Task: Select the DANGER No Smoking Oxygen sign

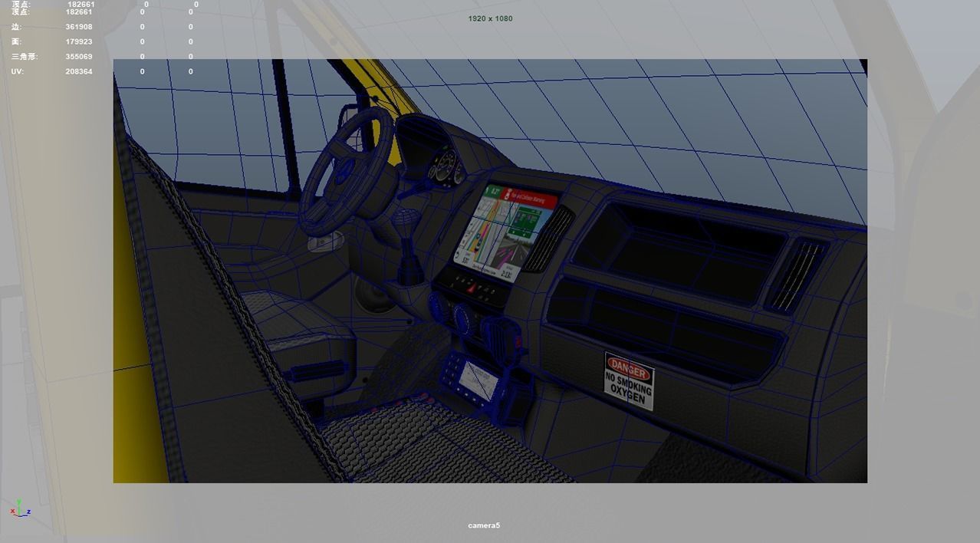Action: tap(629, 381)
